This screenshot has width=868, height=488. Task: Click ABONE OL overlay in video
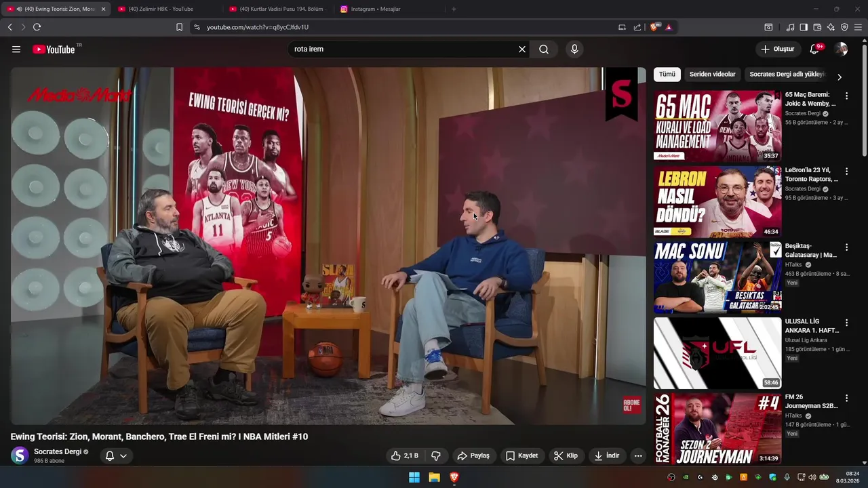point(631,405)
